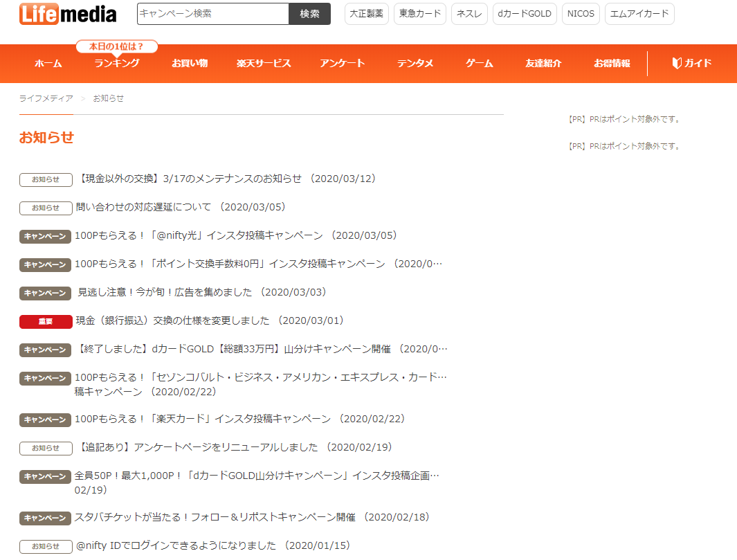This screenshot has width=737, height=560.
Task: Switch to the アンケート menu item
Action: 342,64
